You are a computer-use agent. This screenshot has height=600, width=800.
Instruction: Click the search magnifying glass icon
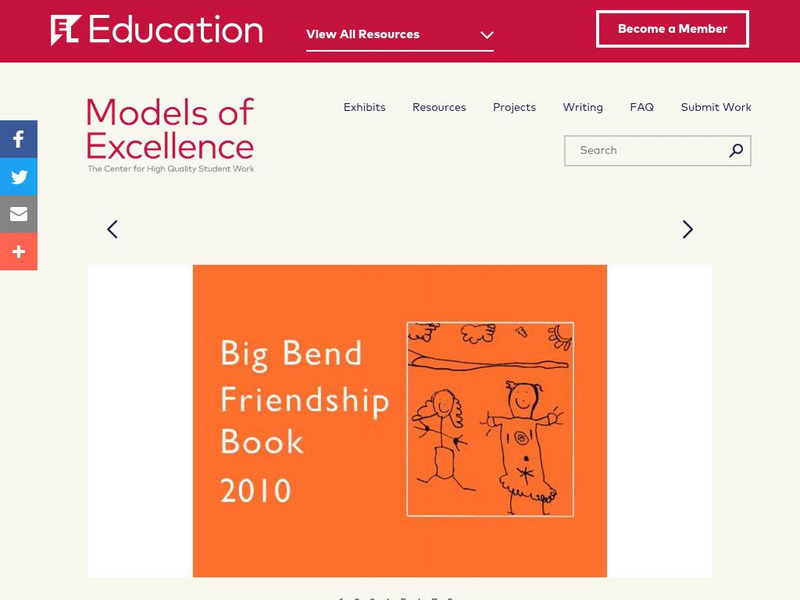pyautogui.click(x=736, y=151)
